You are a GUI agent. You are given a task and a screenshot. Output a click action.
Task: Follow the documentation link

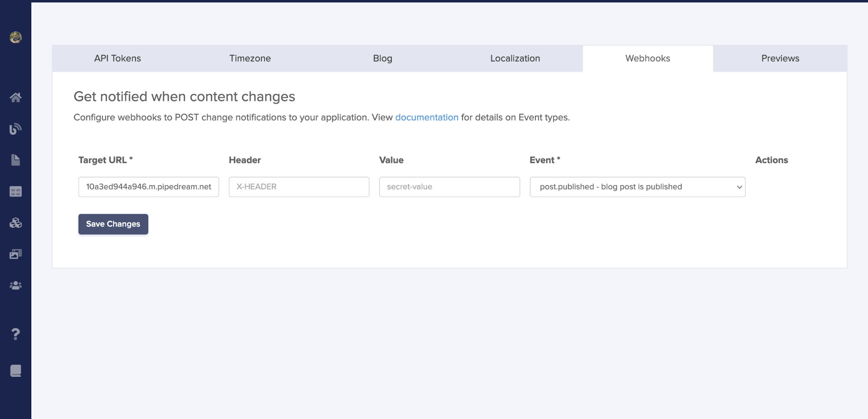(426, 118)
